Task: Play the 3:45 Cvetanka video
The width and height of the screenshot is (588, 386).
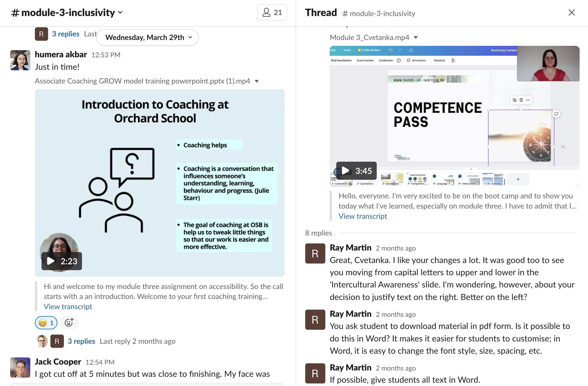Action: point(356,171)
